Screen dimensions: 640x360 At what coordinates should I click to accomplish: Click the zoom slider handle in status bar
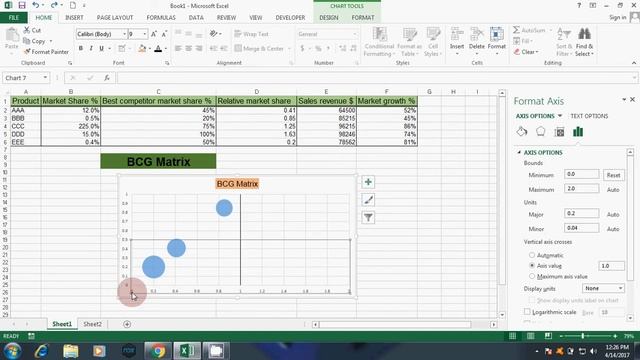pos(583,336)
